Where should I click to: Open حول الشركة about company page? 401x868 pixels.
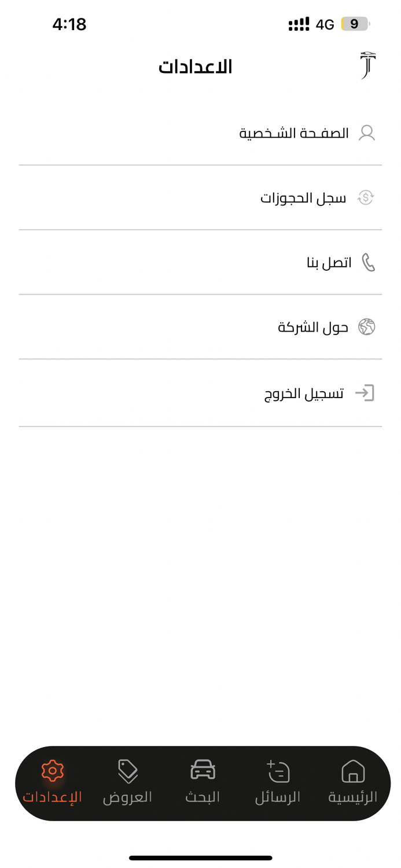312,326
